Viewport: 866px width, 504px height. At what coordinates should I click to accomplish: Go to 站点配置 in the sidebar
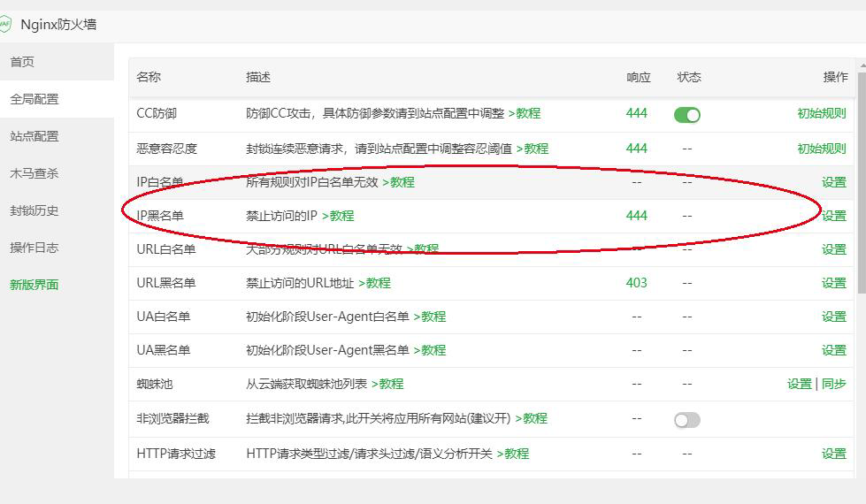34,136
